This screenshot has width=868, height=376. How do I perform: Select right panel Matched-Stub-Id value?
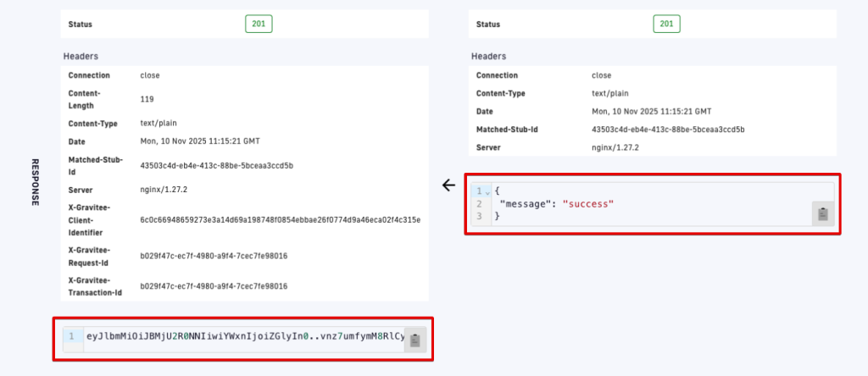(x=668, y=130)
